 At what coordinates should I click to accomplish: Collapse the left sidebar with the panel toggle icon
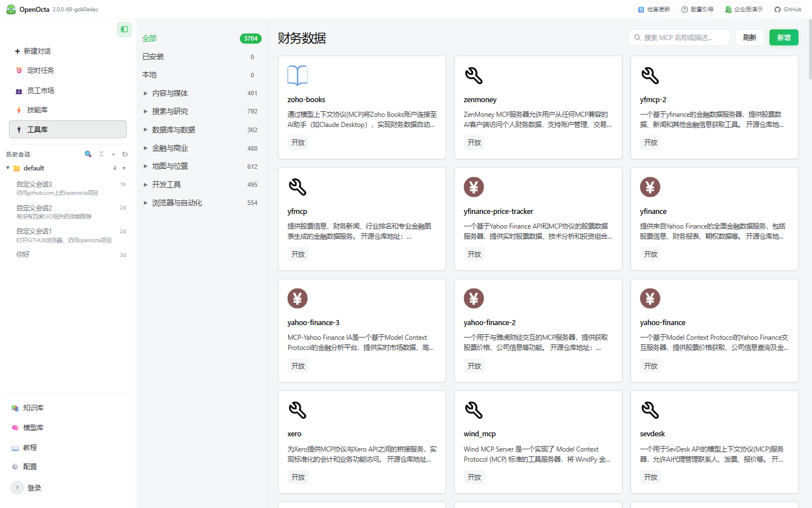(124, 29)
